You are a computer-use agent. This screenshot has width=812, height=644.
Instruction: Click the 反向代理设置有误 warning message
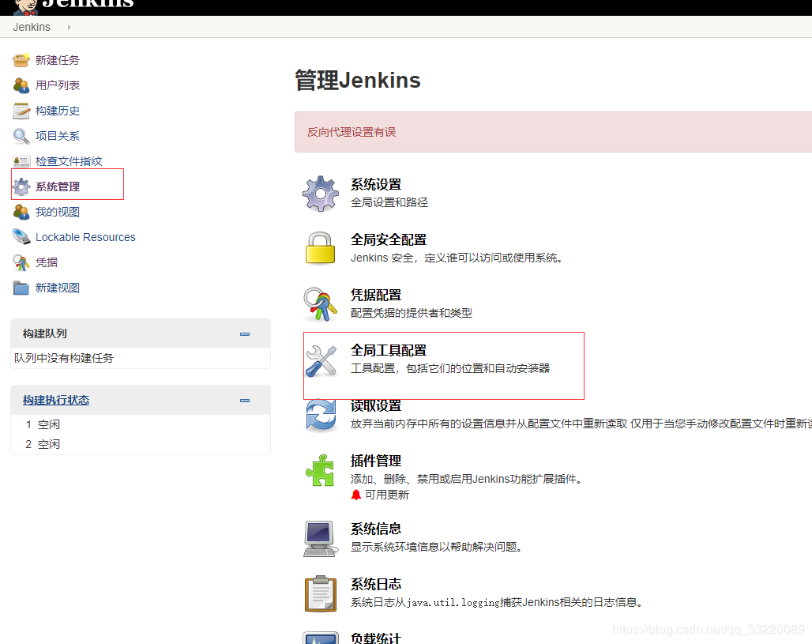click(x=351, y=132)
